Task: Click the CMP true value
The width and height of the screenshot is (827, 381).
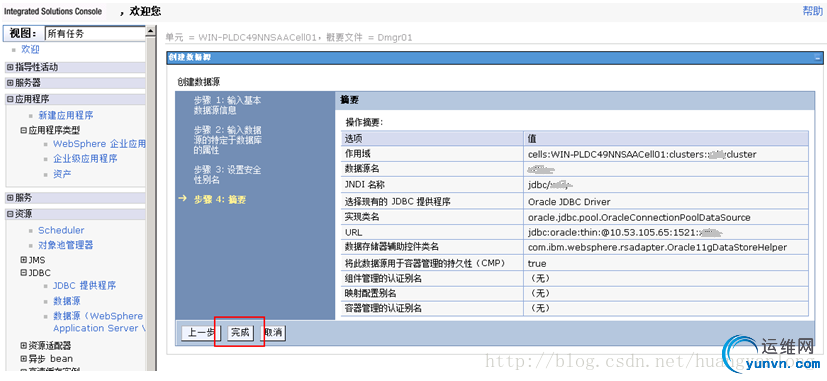Action: coord(537,263)
